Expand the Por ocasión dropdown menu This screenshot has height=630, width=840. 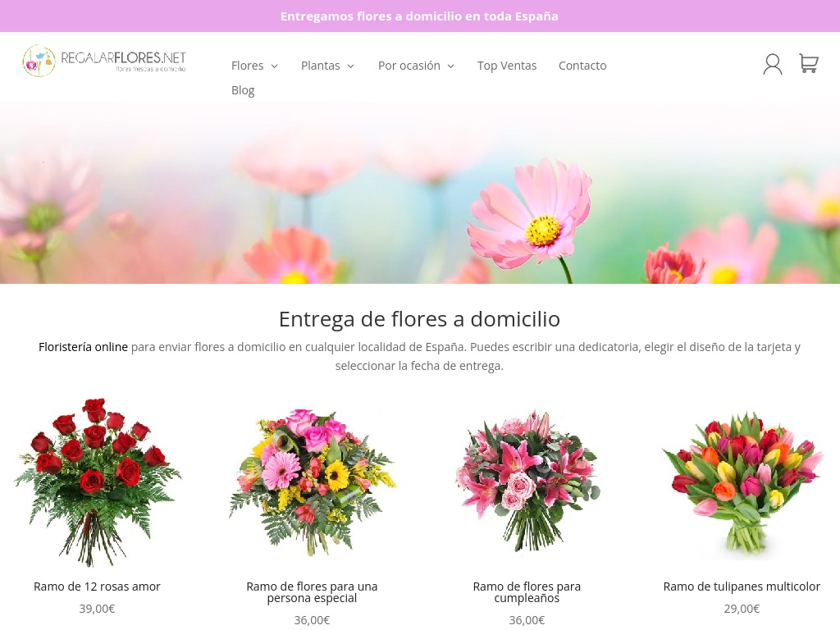(x=416, y=66)
